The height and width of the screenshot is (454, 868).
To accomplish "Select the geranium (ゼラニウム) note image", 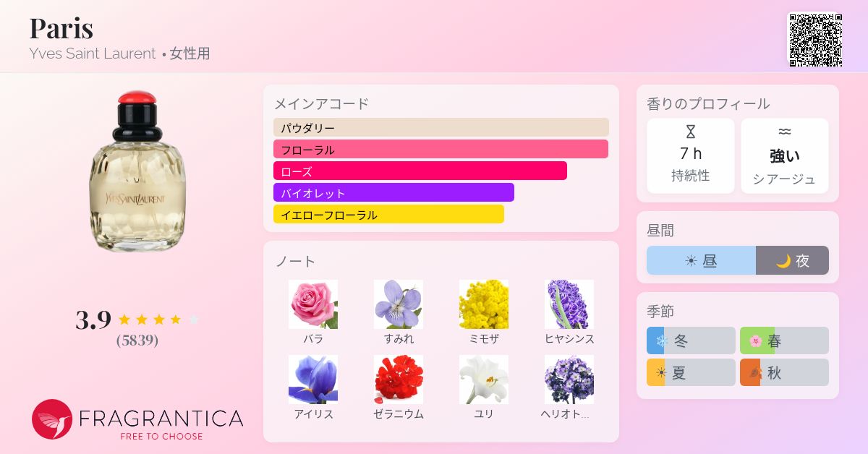I will (x=399, y=380).
